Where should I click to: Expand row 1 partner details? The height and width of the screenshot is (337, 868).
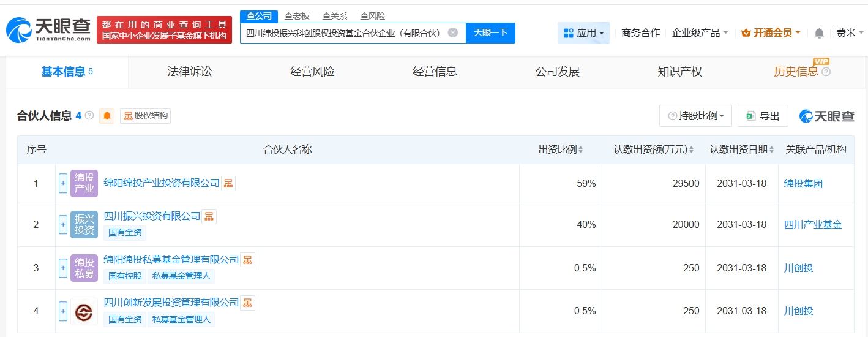pyautogui.click(x=63, y=183)
